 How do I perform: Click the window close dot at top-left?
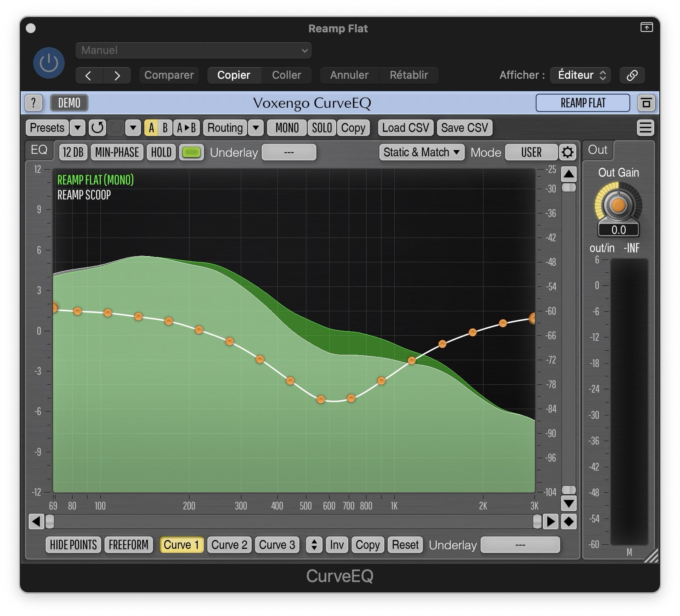31,28
